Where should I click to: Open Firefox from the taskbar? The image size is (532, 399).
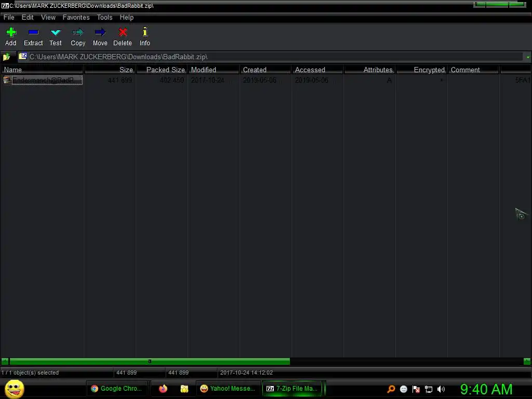[163, 389]
